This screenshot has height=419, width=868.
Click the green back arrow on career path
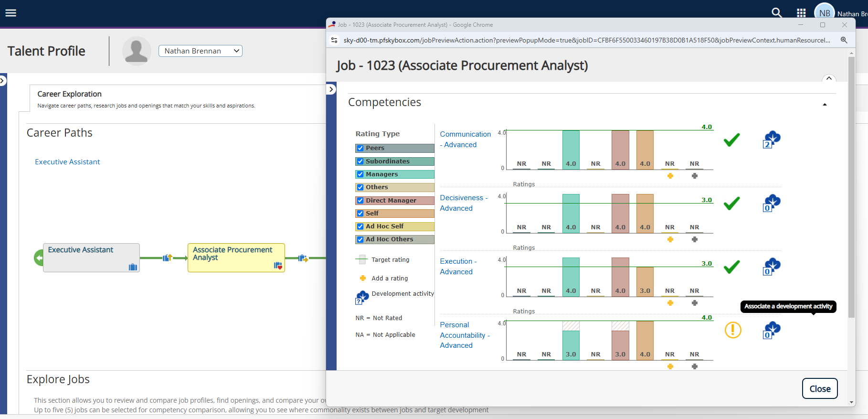pyautogui.click(x=39, y=258)
